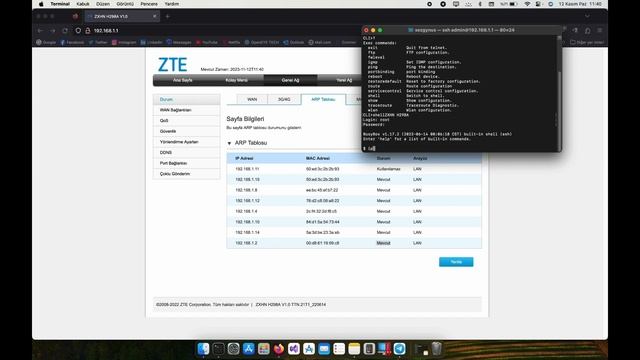Open Terminal app from the Dock
640x360 pixels.
point(218,349)
